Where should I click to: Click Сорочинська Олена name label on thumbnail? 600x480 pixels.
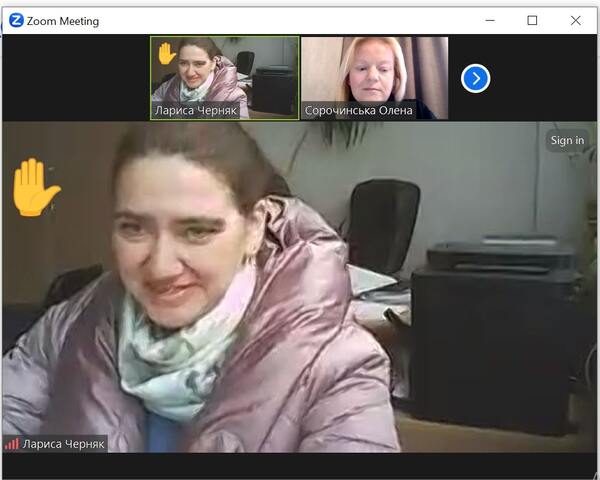pyautogui.click(x=359, y=110)
